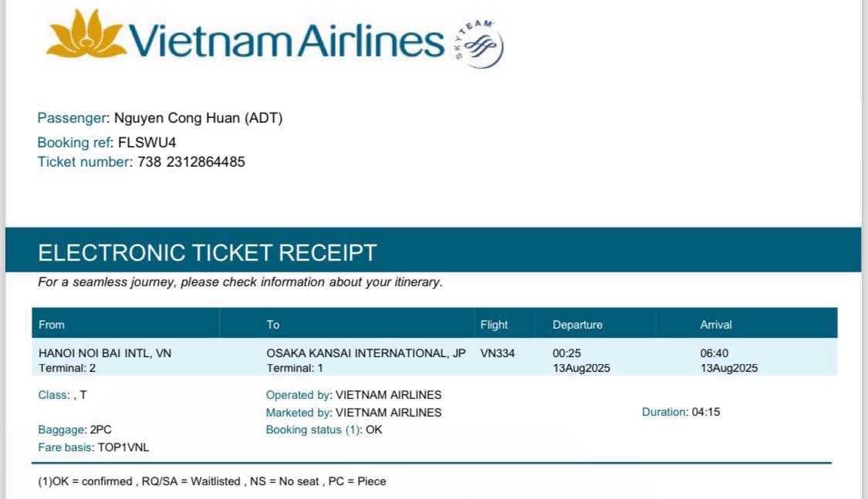Click the Electronic Ticket Receipt banner
868x499 pixels.
pyautogui.click(x=208, y=252)
